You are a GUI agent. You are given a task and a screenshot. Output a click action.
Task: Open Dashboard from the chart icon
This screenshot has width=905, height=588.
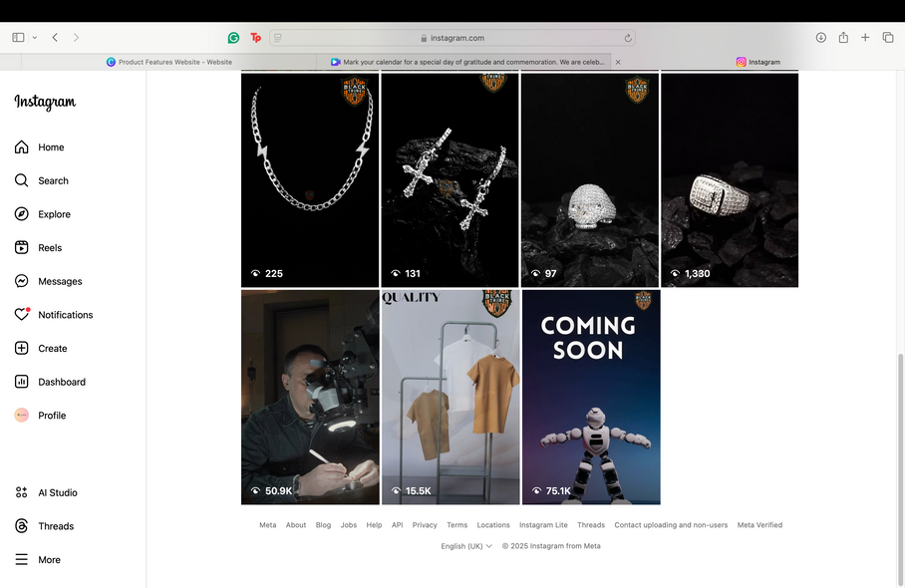(22, 382)
